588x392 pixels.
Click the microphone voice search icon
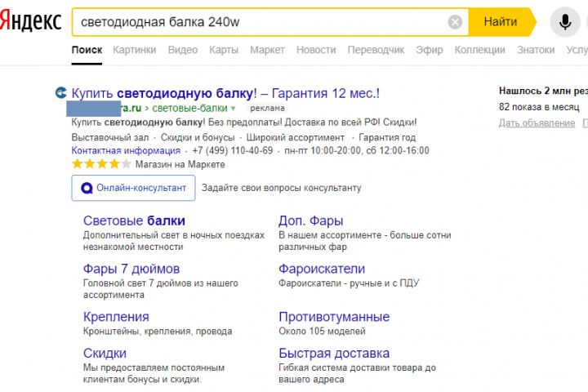point(564,22)
